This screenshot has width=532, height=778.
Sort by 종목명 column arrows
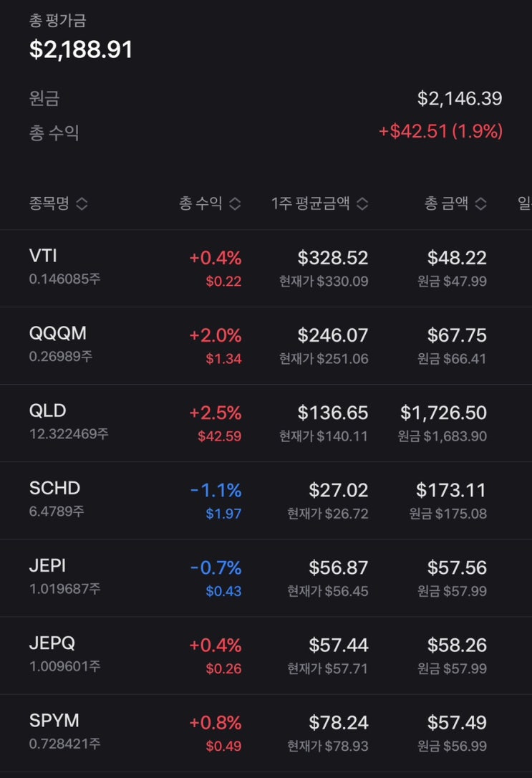tap(82, 204)
